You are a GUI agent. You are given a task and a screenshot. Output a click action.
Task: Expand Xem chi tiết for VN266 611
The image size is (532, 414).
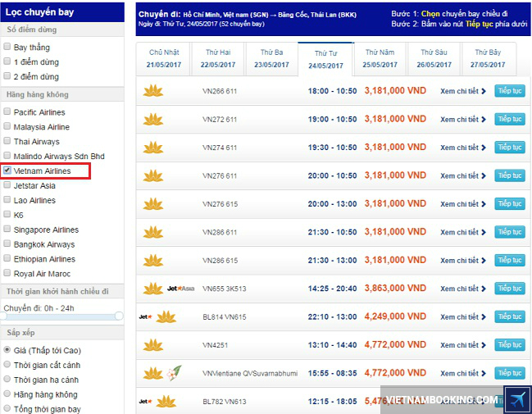pos(463,91)
